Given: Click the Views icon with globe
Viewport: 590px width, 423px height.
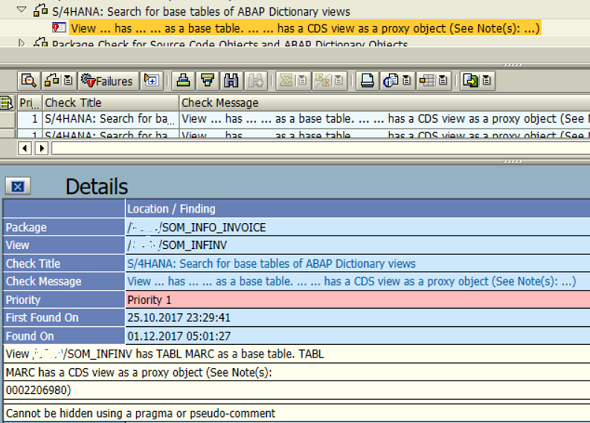Looking at the screenshot, I should click(391, 81).
